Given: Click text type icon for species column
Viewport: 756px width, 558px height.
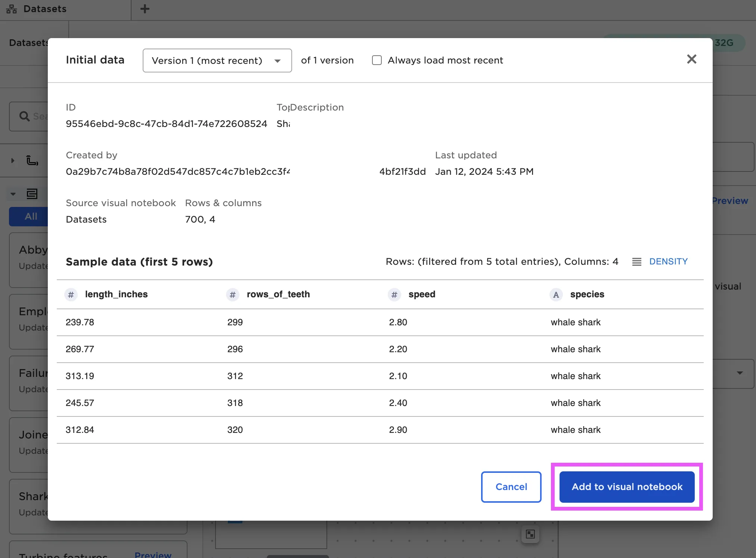Looking at the screenshot, I should [x=556, y=295].
